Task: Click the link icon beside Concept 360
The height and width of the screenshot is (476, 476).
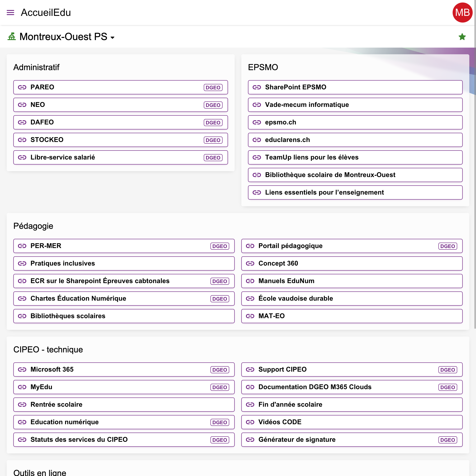Action: point(250,263)
